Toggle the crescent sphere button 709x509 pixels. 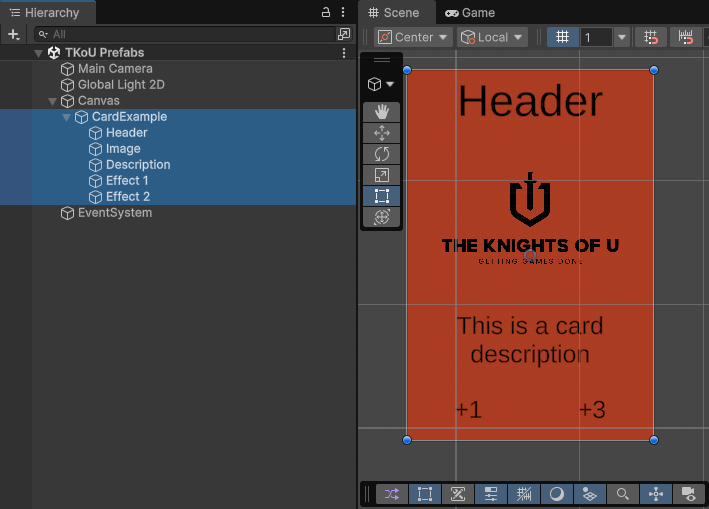click(557, 494)
